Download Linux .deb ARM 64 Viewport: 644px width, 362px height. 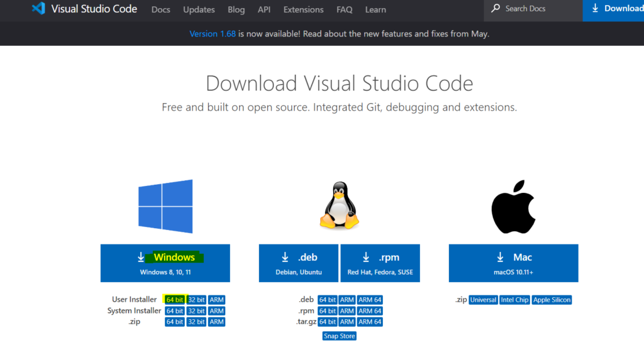(370, 300)
